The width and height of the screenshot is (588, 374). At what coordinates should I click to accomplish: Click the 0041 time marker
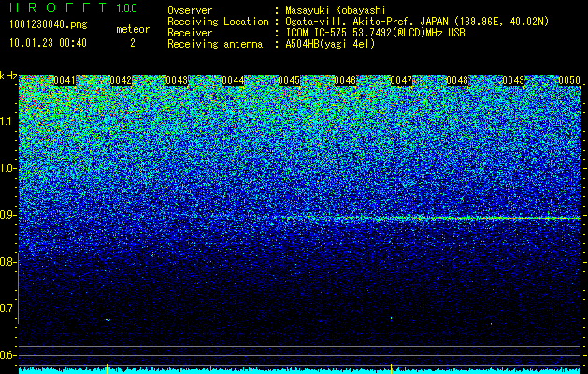click(65, 80)
